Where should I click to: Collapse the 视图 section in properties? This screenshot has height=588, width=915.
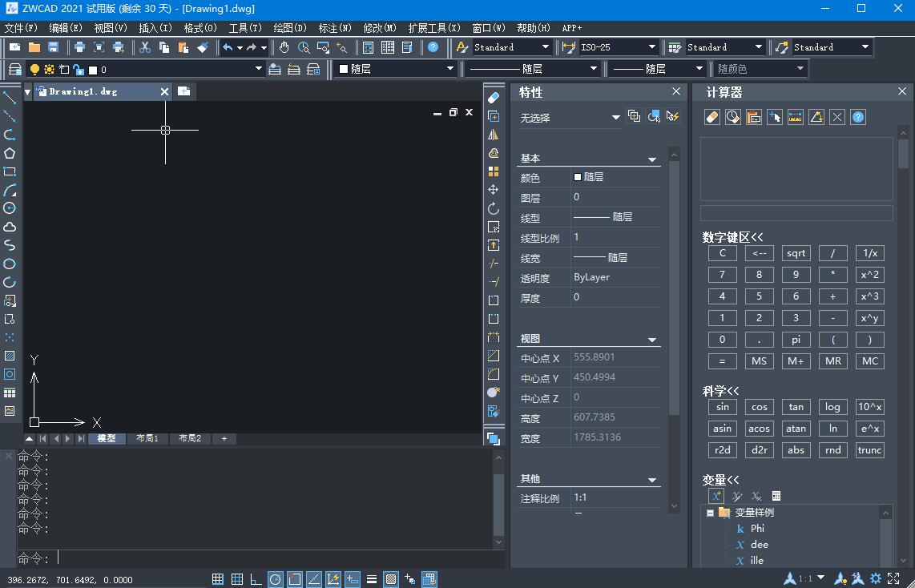point(652,340)
